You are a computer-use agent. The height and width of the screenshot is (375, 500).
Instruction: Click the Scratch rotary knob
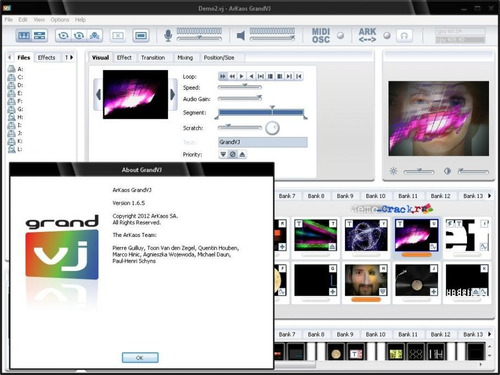(x=272, y=128)
